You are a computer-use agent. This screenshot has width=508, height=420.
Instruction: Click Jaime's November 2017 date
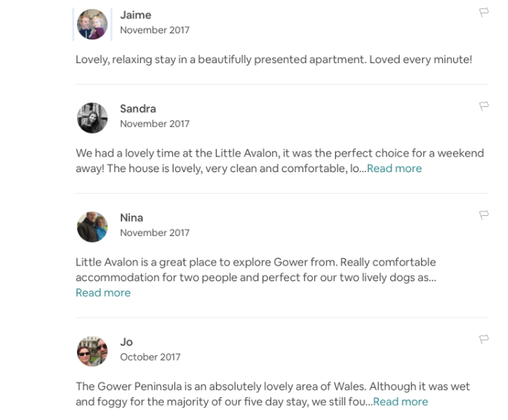point(154,30)
